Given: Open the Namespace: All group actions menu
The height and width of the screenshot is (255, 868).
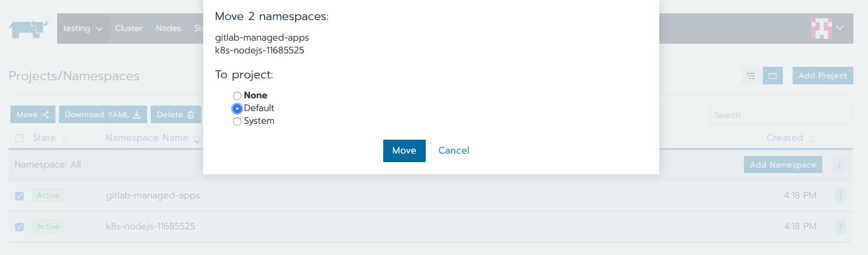Looking at the screenshot, I should pyautogui.click(x=839, y=165).
